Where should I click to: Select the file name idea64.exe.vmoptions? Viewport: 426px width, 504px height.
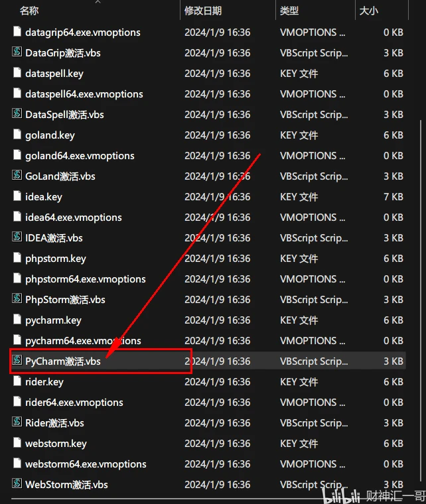coord(74,218)
